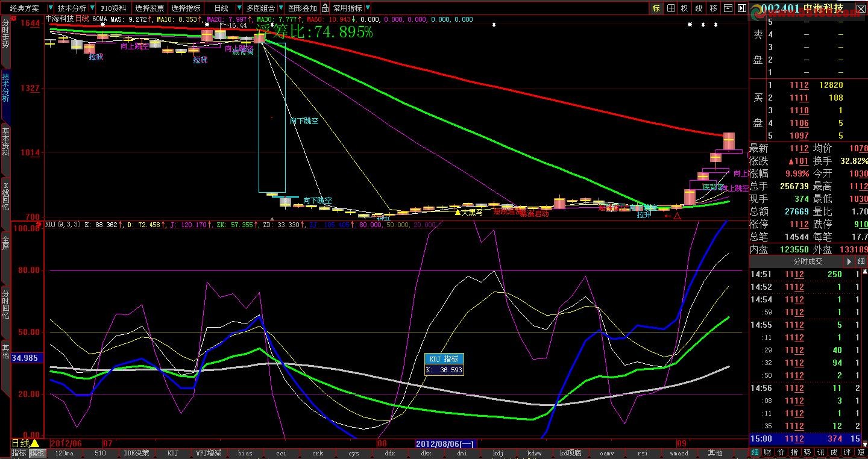Expand the 常用指标 dropdown arrow
Screen dimensions: 868x459
pyautogui.click(x=368, y=8)
